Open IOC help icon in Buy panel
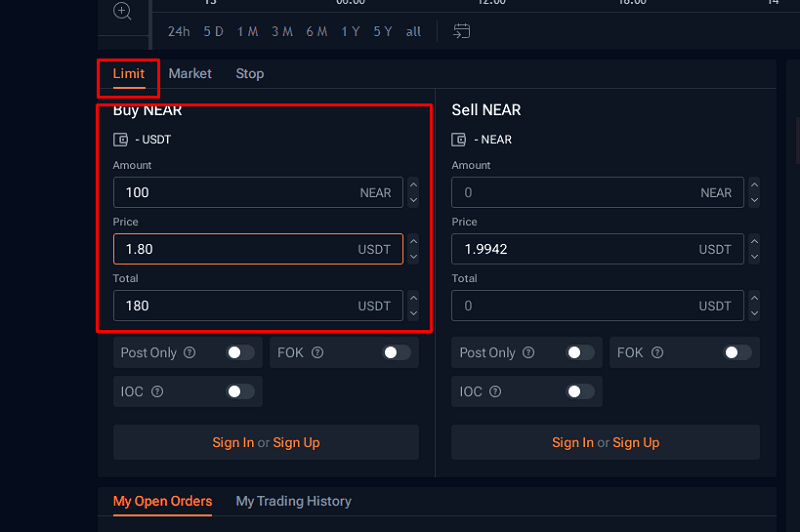800x532 pixels. [x=157, y=392]
